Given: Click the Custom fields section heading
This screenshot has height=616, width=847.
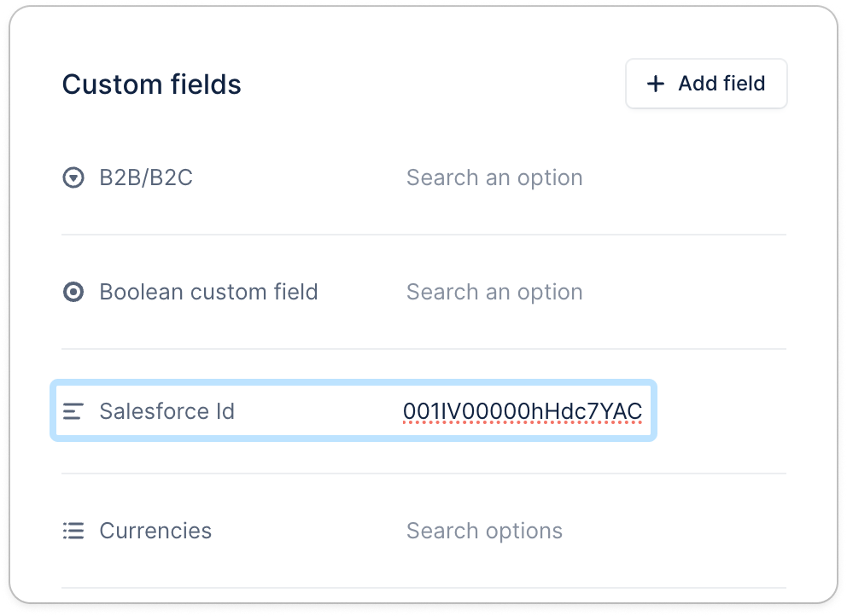Looking at the screenshot, I should (x=151, y=84).
